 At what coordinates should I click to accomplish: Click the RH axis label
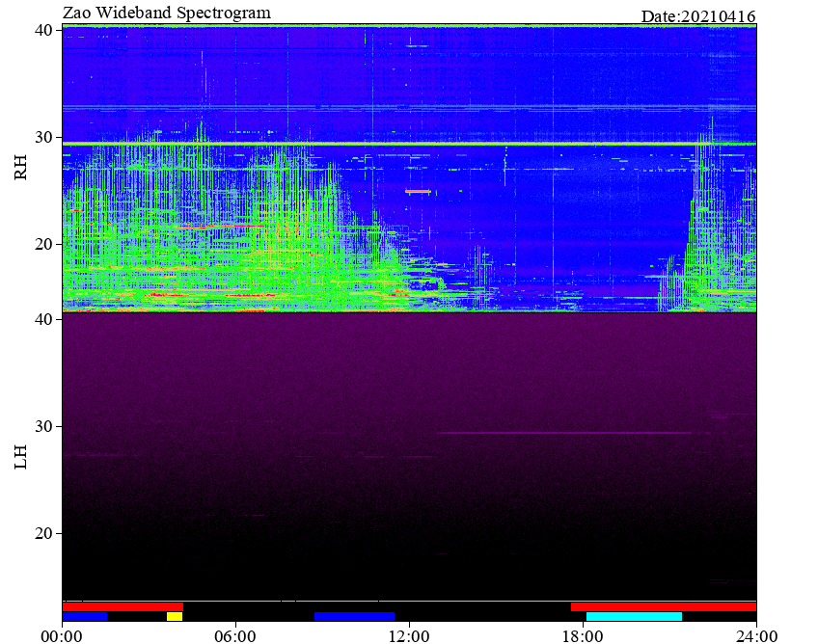coord(20,168)
